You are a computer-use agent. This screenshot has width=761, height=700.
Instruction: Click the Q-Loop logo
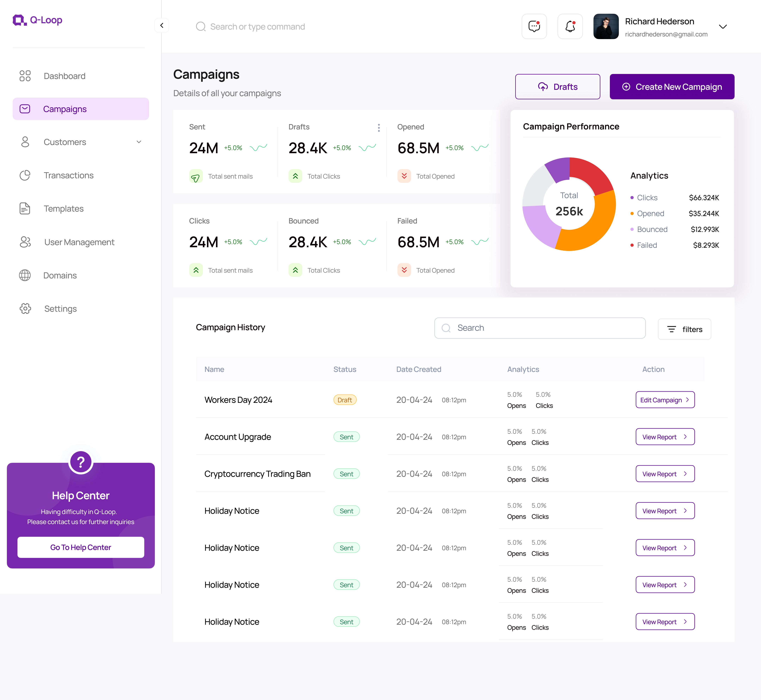click(x=37, y=20)
